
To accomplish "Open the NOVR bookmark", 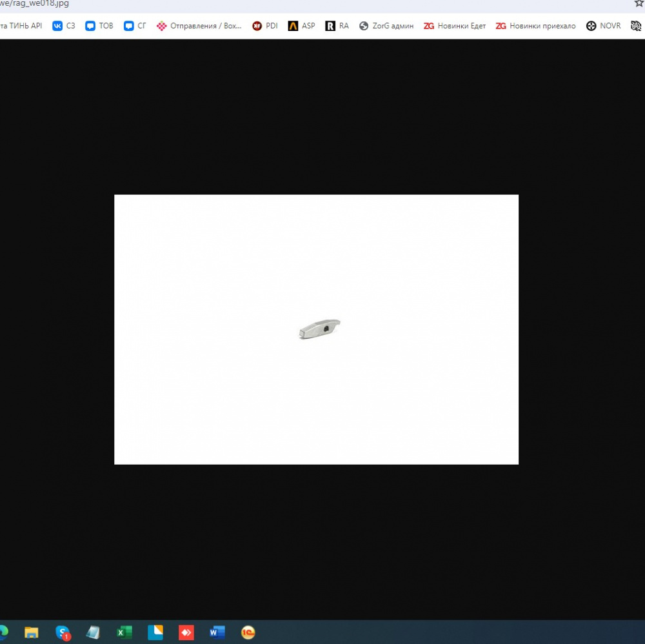I will [x=604, y=26].
